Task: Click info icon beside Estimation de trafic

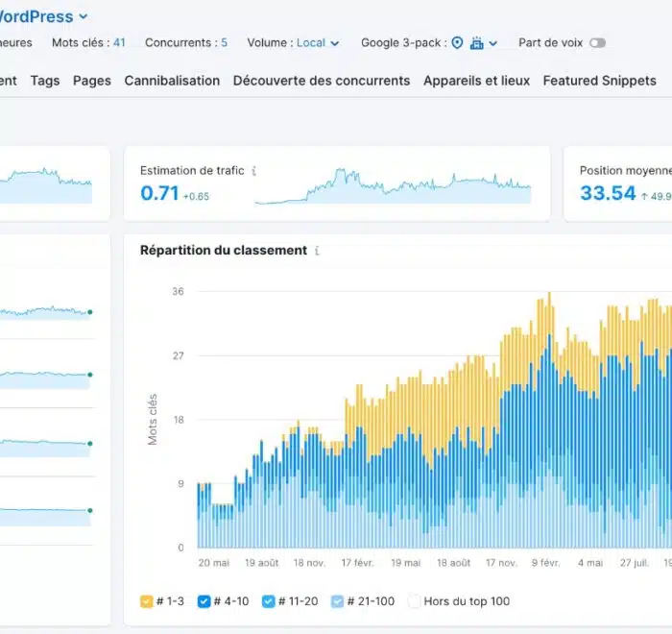Action: (253, 171)
